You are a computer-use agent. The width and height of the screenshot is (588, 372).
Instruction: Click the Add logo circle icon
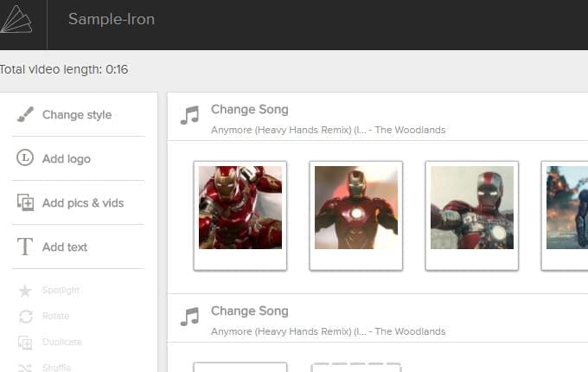[25, 158]
